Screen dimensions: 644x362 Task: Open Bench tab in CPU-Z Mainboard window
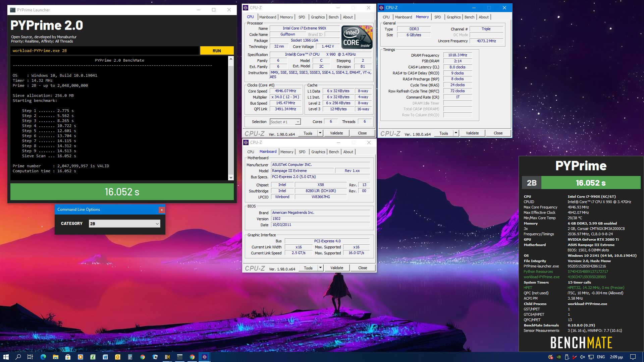point(334,152)
